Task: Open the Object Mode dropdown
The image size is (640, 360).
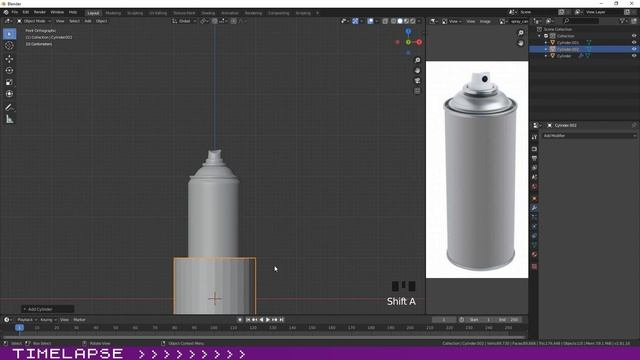Action: coord(34,21)
